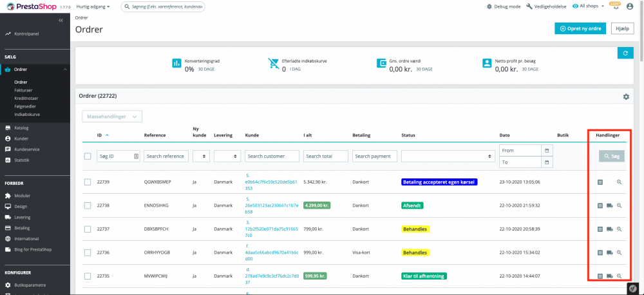Collapse the sidebar with the double chevron

click(x=61, y=21)
